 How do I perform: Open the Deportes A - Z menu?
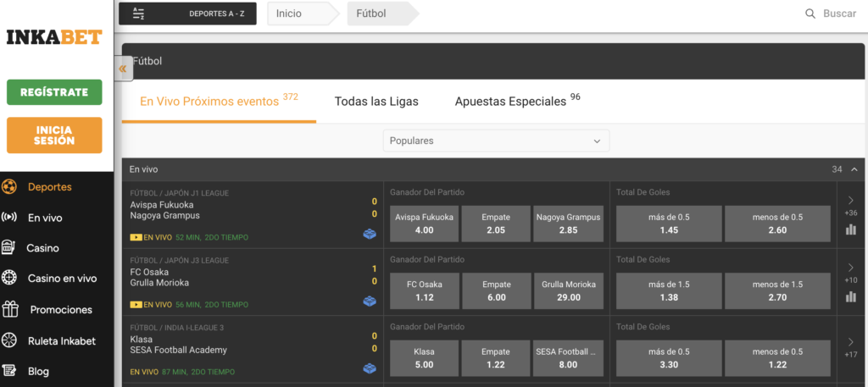tap(187, 14)
